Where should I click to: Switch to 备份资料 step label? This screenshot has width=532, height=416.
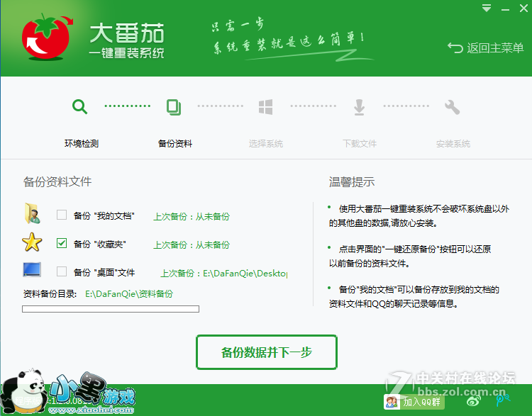[175, 144]
